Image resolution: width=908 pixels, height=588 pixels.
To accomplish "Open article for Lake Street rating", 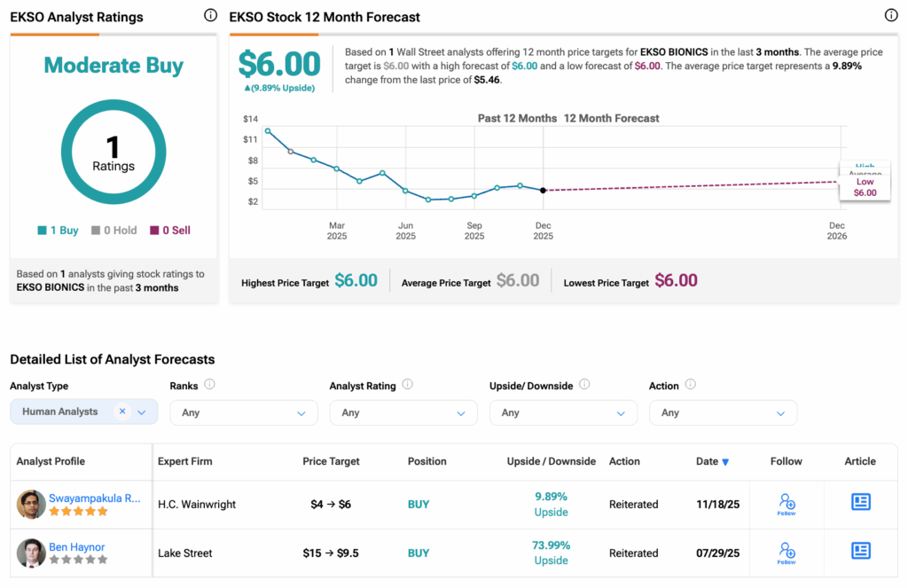I will (x=860, y=552).
